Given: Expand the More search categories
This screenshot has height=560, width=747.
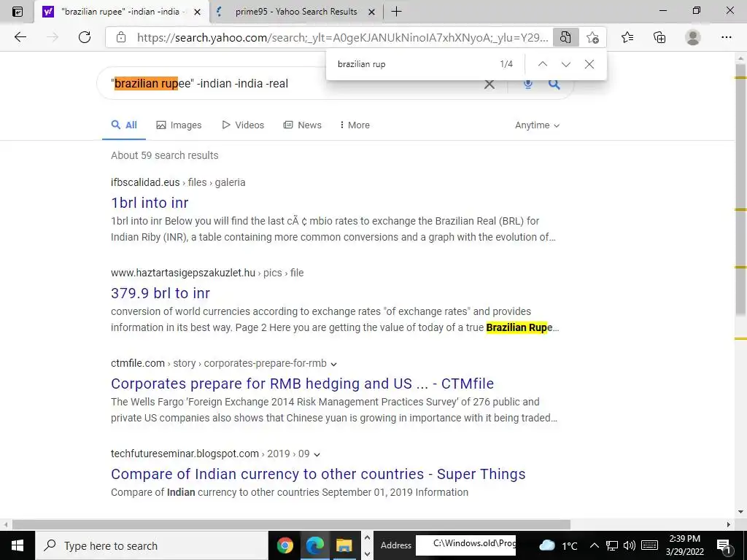Looking at the screenshot, I should tap(355, 125).
